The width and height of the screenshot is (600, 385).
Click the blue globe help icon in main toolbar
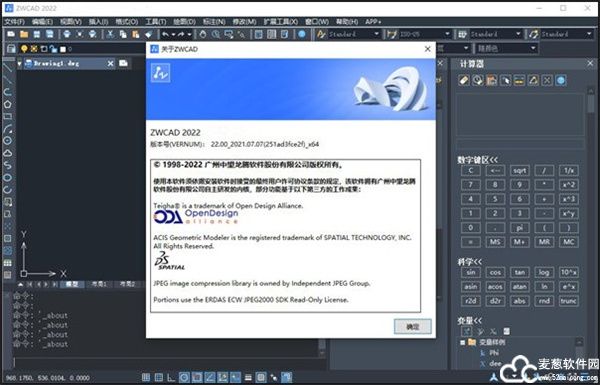[x=302, y=34]
